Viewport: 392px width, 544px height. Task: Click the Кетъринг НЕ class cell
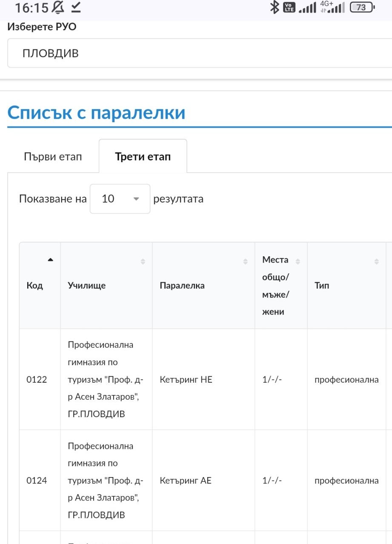pyautogui.click(x=186, y=380)
